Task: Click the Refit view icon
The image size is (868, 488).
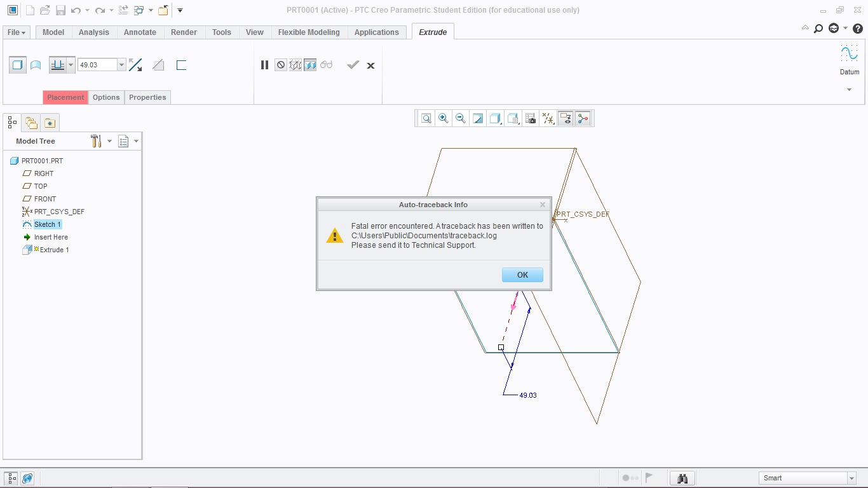Action: [426, 118]
